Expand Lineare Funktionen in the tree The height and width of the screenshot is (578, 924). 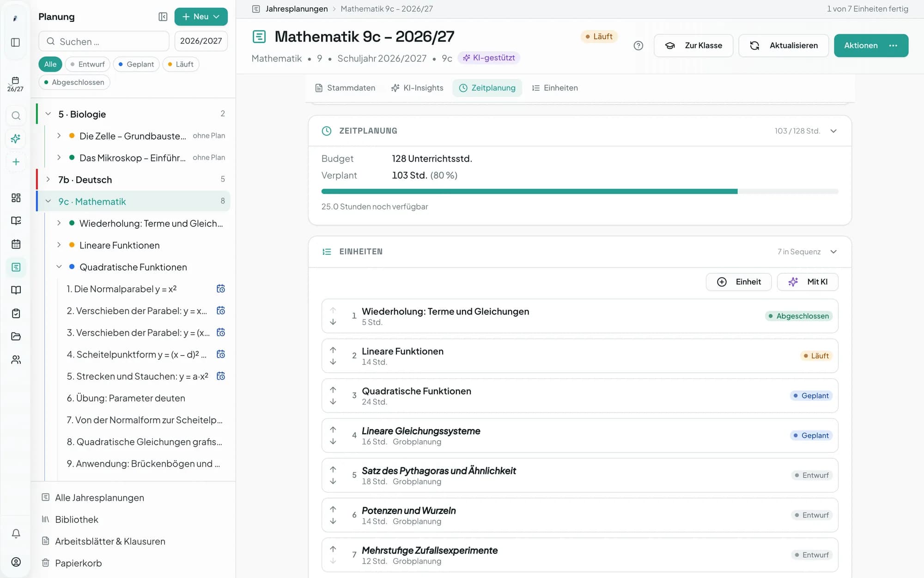point(59,245)
